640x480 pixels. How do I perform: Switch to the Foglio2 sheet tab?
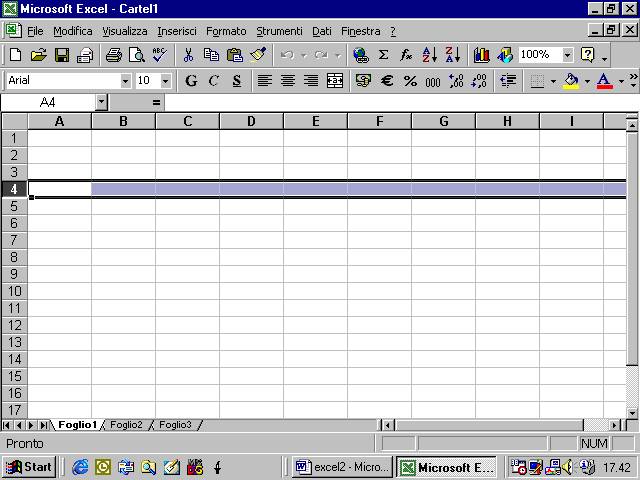(126, 425)
